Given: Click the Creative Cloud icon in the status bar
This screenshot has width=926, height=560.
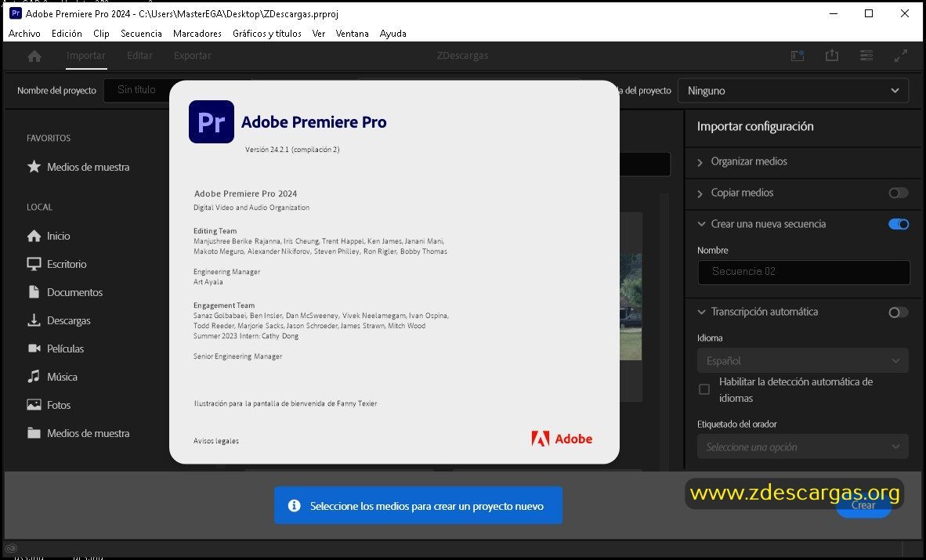Looking at the screenshot, I should 11,548.
